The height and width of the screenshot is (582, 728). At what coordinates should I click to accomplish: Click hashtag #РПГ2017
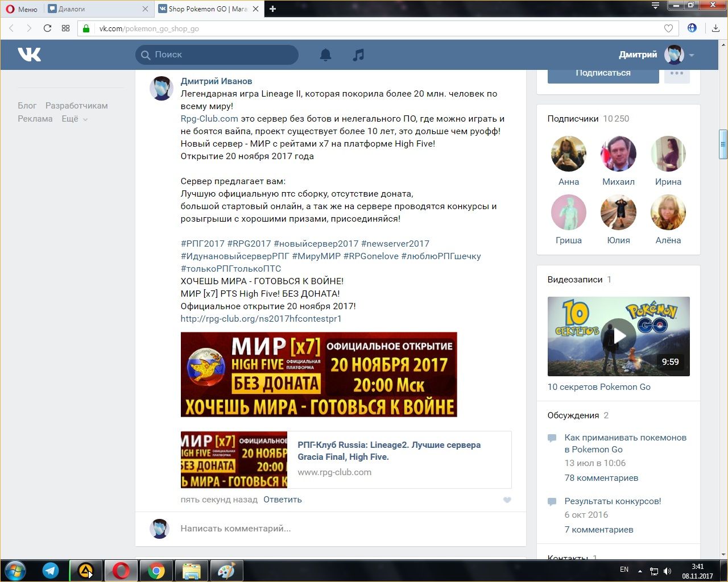[x=202, y=244]
